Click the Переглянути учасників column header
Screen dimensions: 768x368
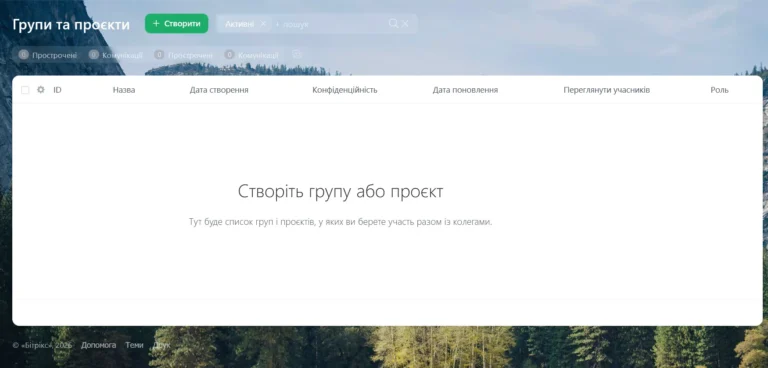click(x=607, y=90)
